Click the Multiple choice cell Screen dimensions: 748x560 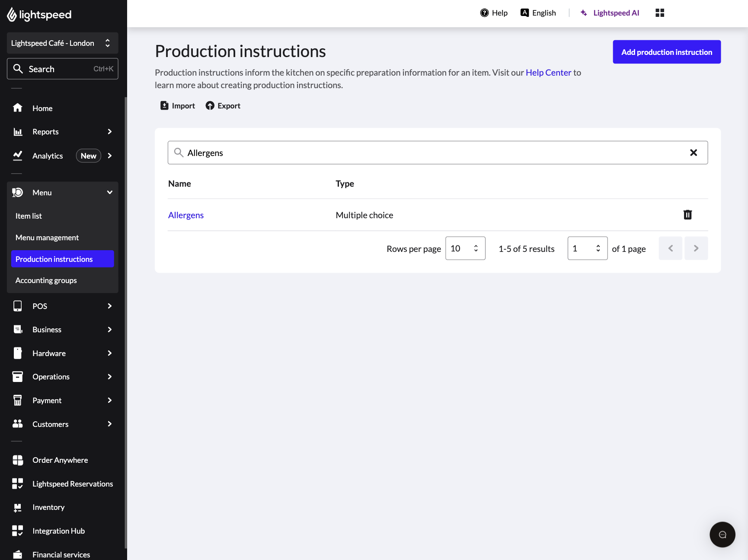[x=364, y=215]
